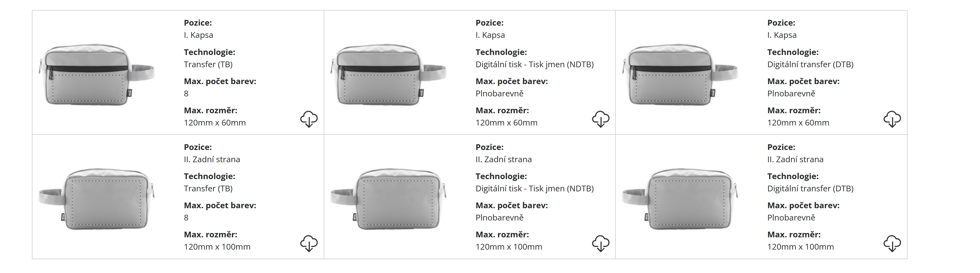Open the Kapsa NDTB bag preview image
This screenshot has width=980, height=273.
388,75
